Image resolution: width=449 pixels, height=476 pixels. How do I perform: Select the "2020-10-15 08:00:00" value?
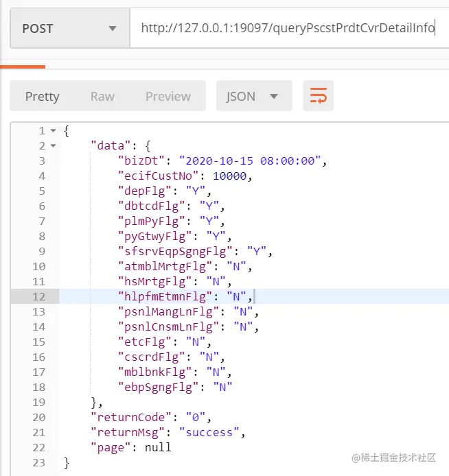(250, 161)
